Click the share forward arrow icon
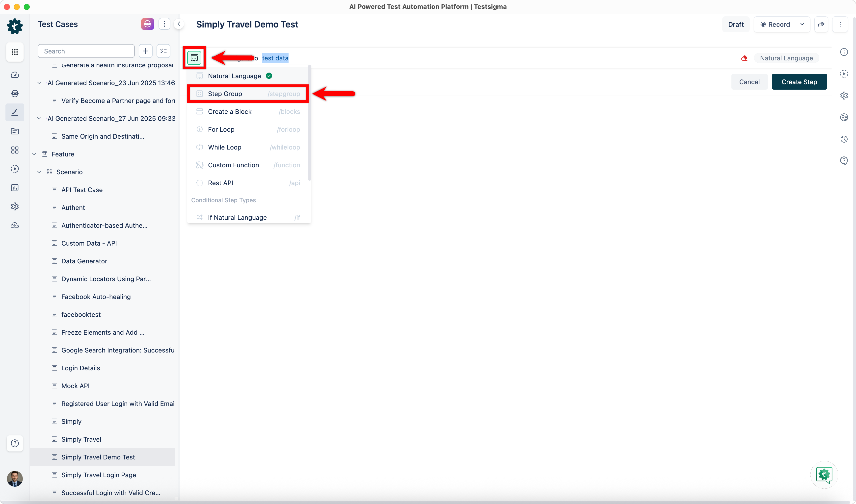 [x=821, y=24]
